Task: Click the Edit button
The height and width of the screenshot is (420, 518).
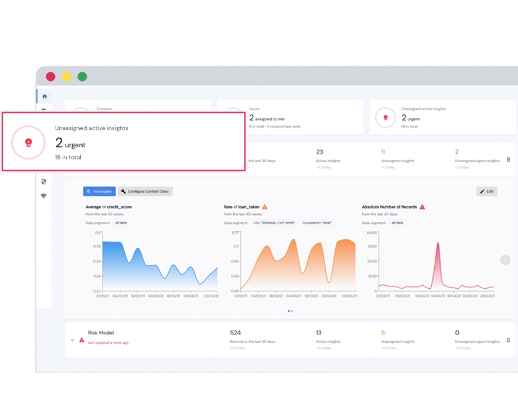Action: click(486, 192)
